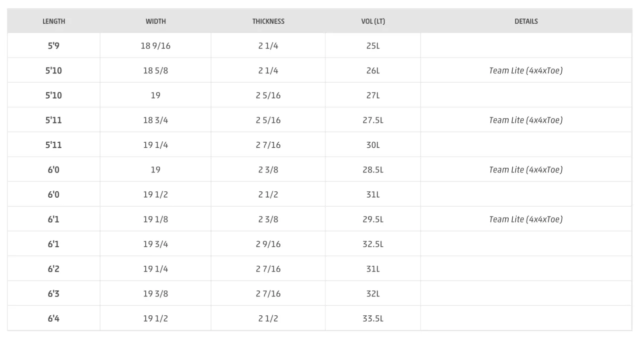This screenshot has height=340, width=644.
Task: Click the 6'3 length cell
Action: pos(54,293)
